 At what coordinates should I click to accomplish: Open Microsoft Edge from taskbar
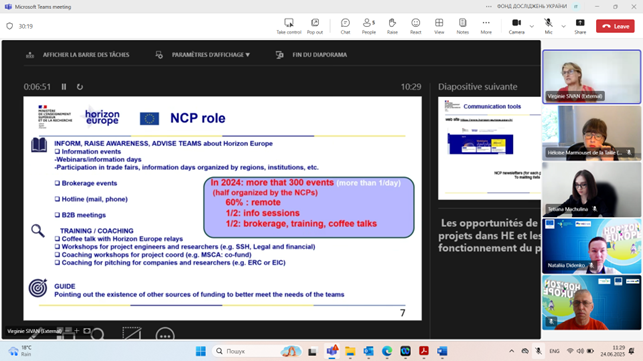[x=387, y=351]
